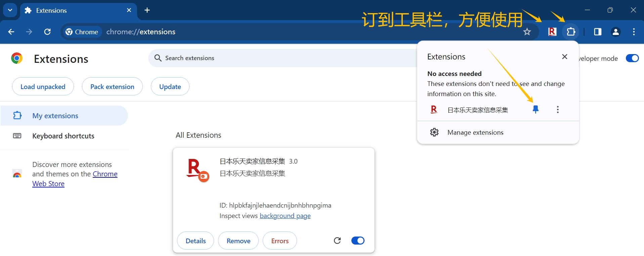Open Details for 日本乐天卖家信息采集
The width and height of the screenshot is (644, 256).
196,241
